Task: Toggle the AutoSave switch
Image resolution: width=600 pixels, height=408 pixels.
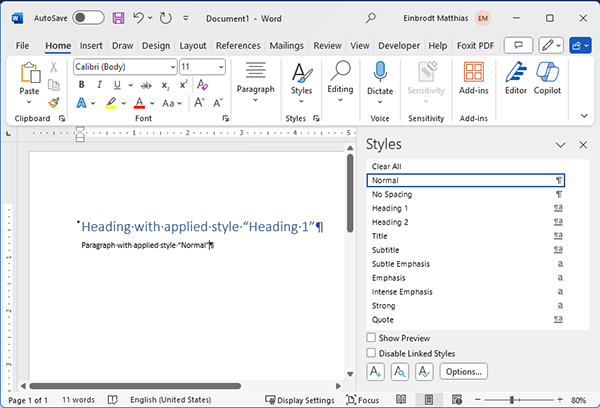Action: 88,18
